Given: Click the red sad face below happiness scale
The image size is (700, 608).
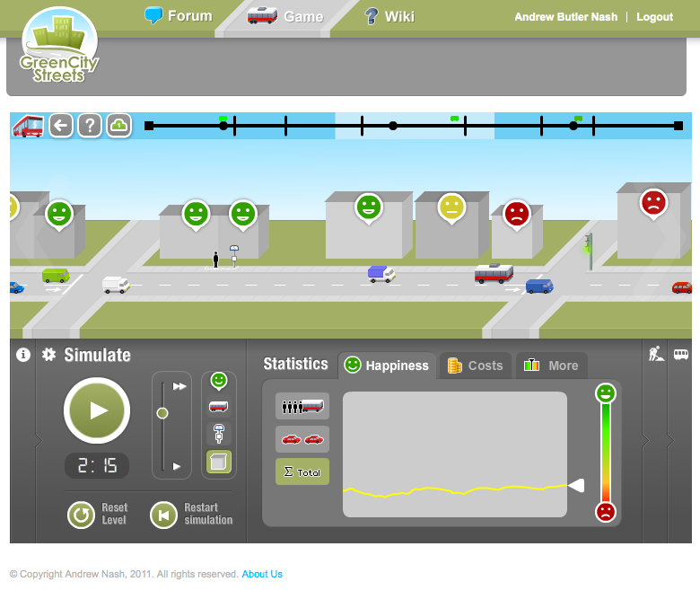Looking at the screenshot, I should click(x=606, y=512).
